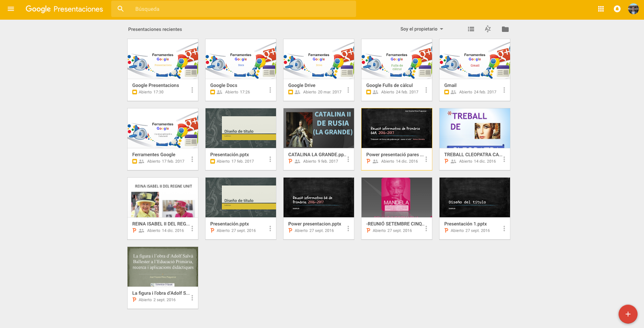
Task: Open more options for CATALINA LA GRANDE
Action: pos(348,160)
